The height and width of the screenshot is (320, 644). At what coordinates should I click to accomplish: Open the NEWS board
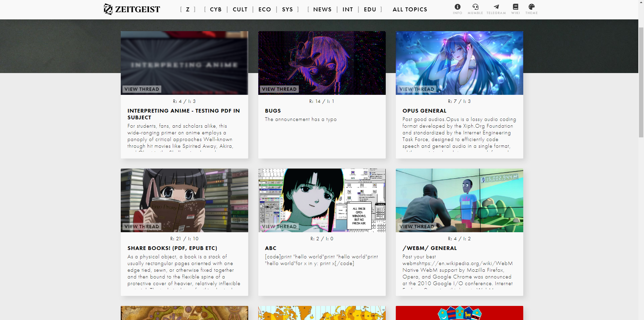click(x=322, y=9)
